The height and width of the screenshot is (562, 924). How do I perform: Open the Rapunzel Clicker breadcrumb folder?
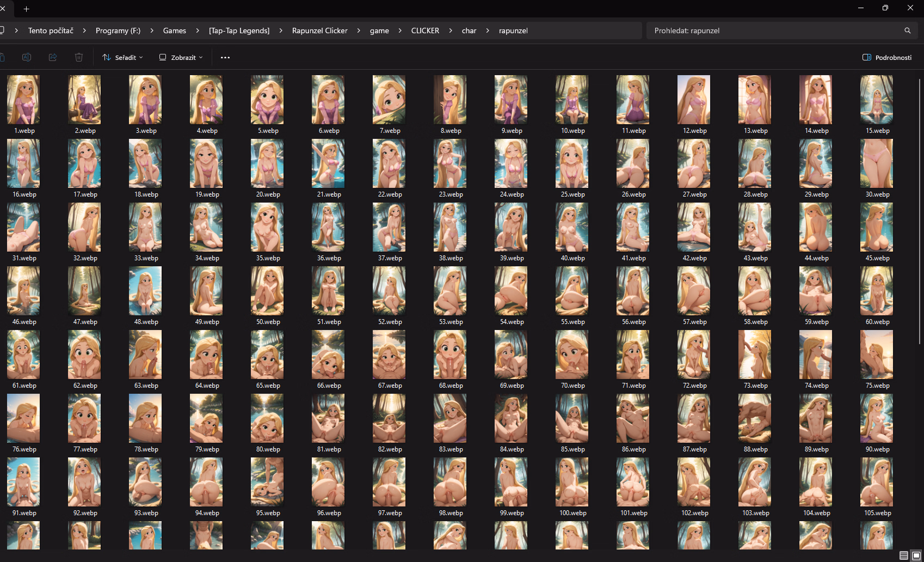320,30
